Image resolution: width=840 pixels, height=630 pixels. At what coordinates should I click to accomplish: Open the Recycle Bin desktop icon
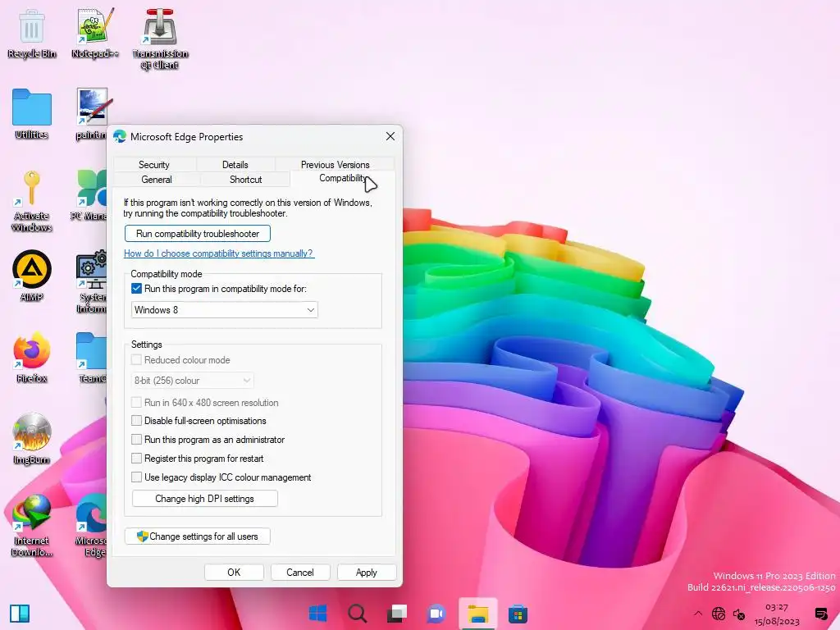click(32, 33)
